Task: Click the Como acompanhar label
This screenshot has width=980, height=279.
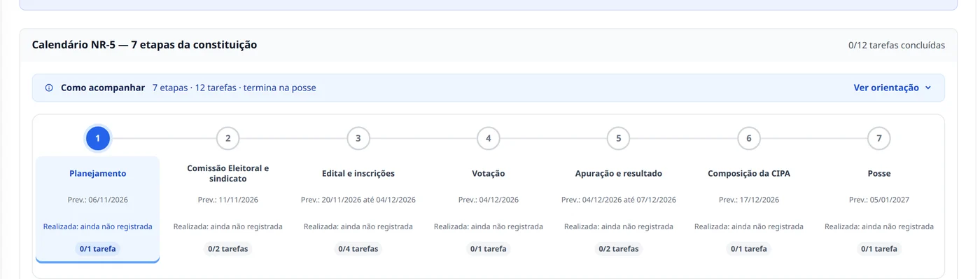Action: (x=103, y=88)
